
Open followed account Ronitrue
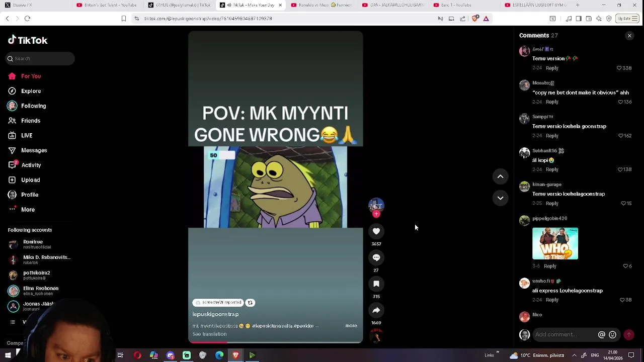click(30, 244)
